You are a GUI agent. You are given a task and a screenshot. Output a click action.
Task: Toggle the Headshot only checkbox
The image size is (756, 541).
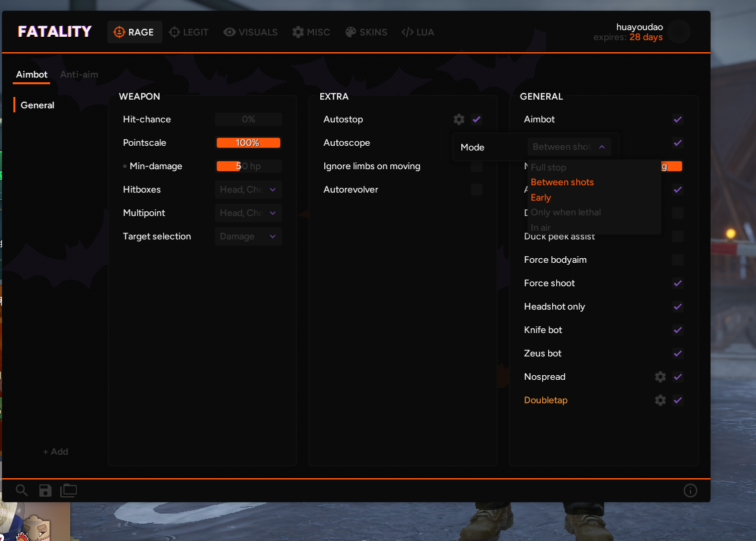[678, 307]
